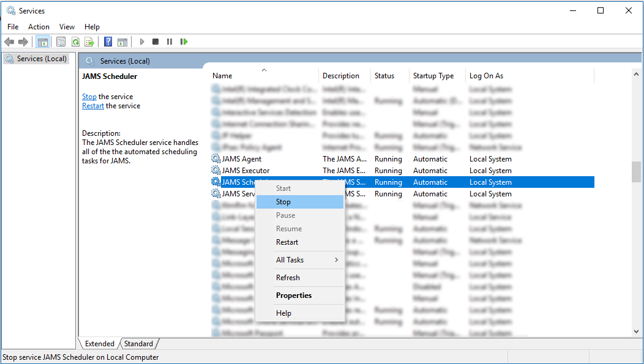Switch to the Standard tab

click(x=138, y=343)
